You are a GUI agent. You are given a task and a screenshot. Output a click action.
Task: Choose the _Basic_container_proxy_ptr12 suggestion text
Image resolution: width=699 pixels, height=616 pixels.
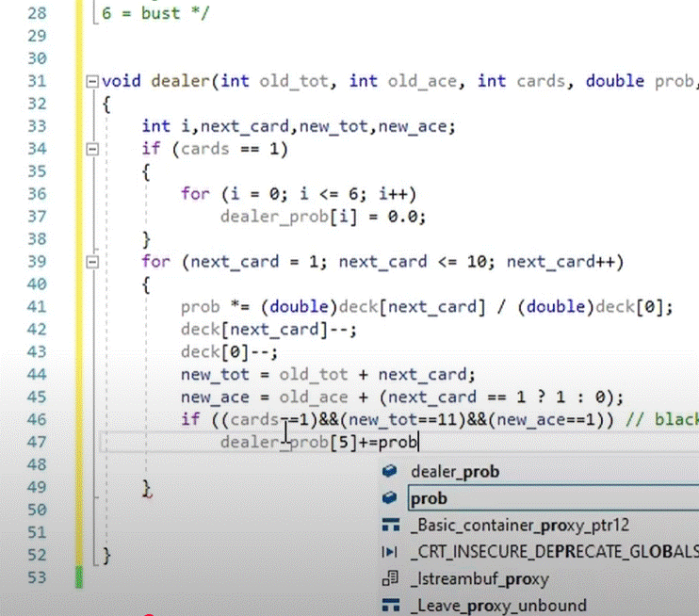pos(519,525)
